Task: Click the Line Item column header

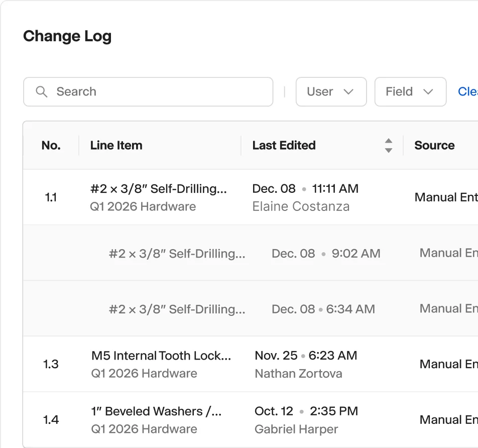Action: click(116, 146)
